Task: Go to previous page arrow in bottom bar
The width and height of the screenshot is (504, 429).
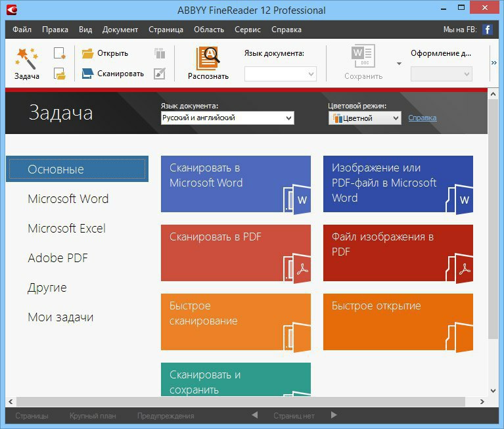Action: [x=254, y=415]
